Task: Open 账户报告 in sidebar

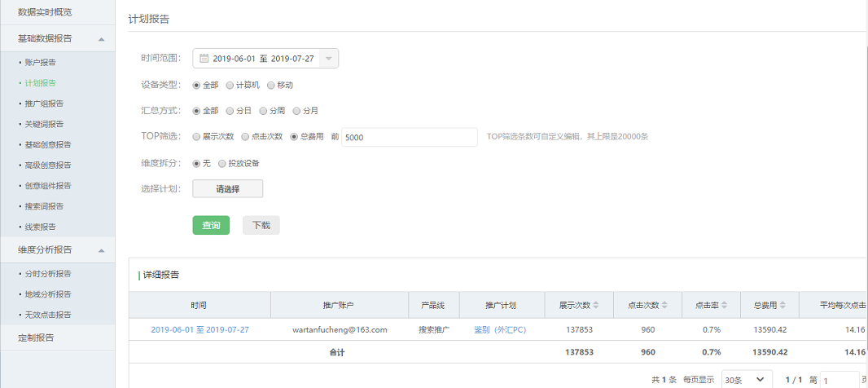Action: pos(41,63)
